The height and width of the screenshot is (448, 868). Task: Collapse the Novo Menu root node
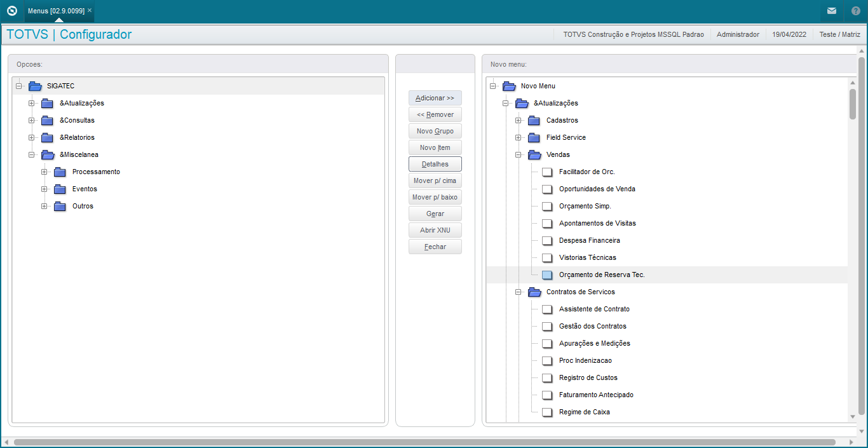point(493,86)
